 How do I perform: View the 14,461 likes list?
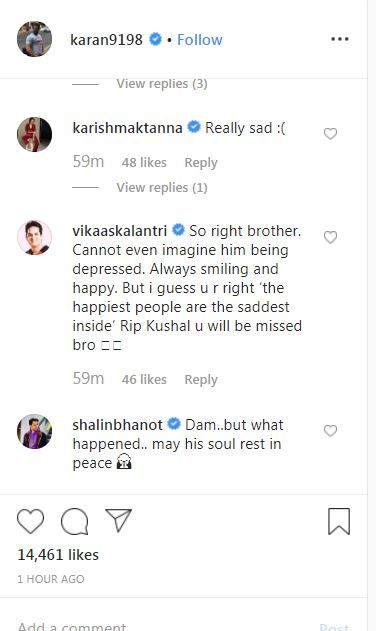58,555
